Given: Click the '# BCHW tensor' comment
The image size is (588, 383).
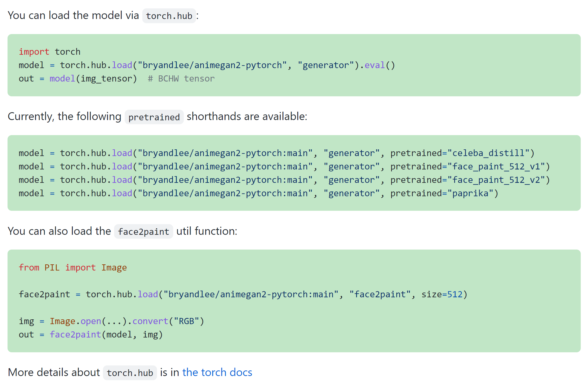Looking at the screenshot, I should 181,78.
